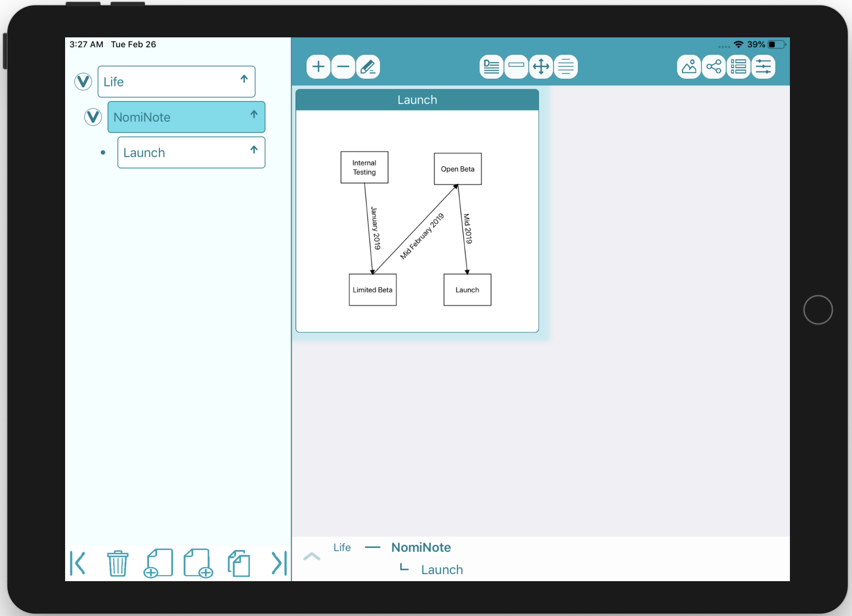Open the sliders settings icon
The height and width of the screenshot is (616, 852).
click(x=763, y=67)
